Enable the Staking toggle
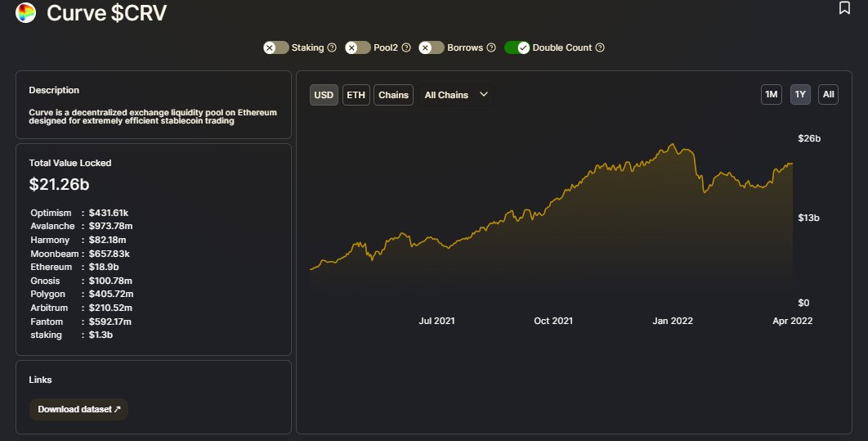 tap(275, 47)
